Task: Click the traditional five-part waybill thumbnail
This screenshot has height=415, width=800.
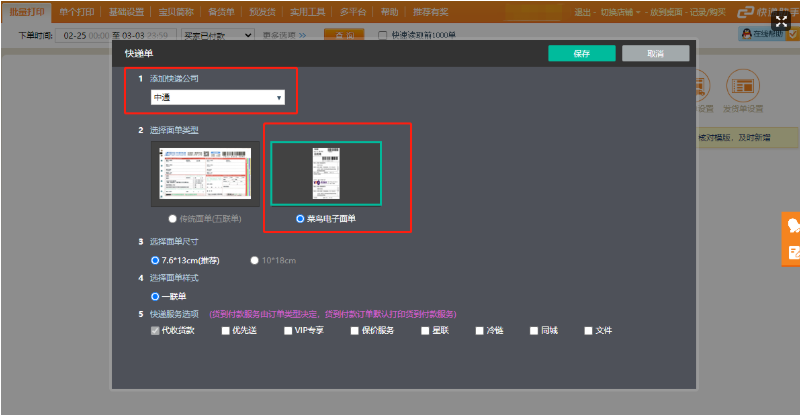Action: click(205, 174)
